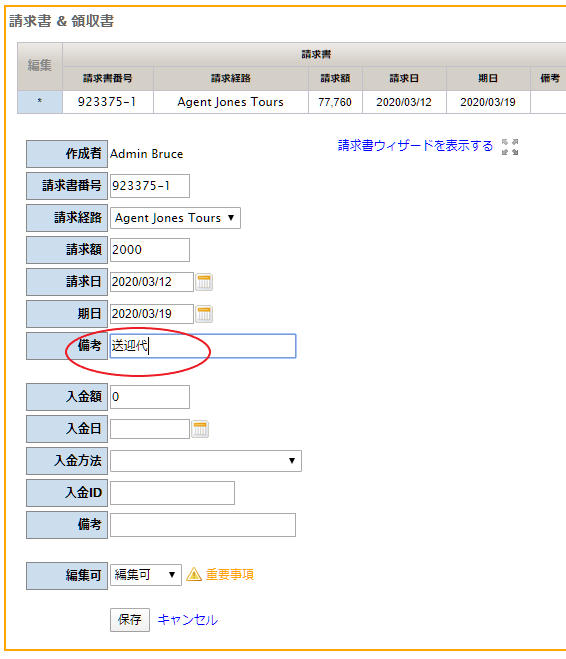Viewport: 566px width, 659px height.
Task: Open calendar picker for 期日 field
Action: (204, 314)
